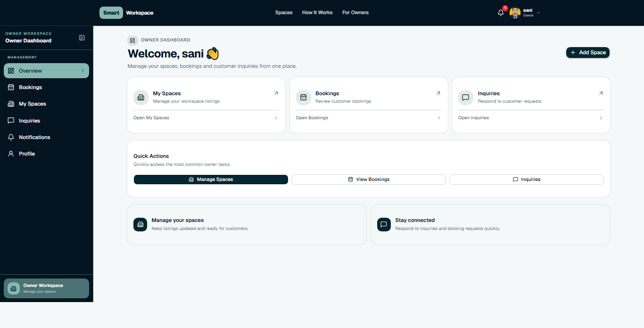This screenshot has height=328, width=644.
Task: Click the Inquiries chat icon in sidebar
Action: point(11,121)
